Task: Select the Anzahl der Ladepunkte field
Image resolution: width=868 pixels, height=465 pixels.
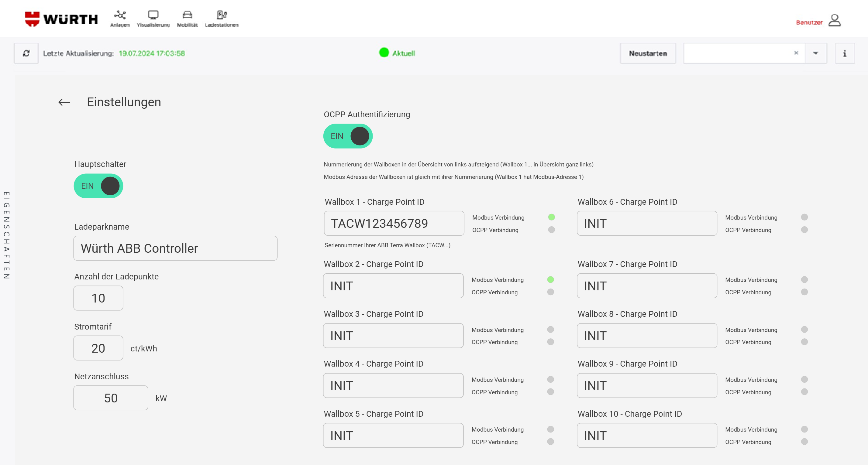Action: tap(98, 298)
